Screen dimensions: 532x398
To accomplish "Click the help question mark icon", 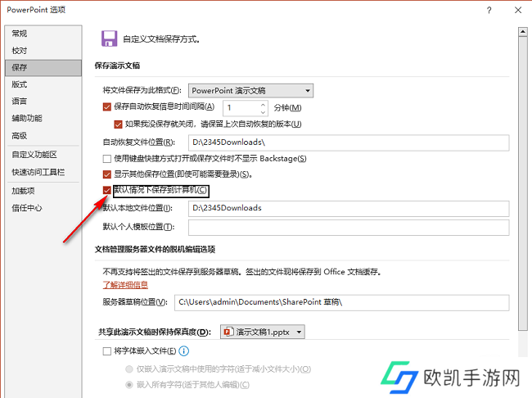I will point(489,10).
